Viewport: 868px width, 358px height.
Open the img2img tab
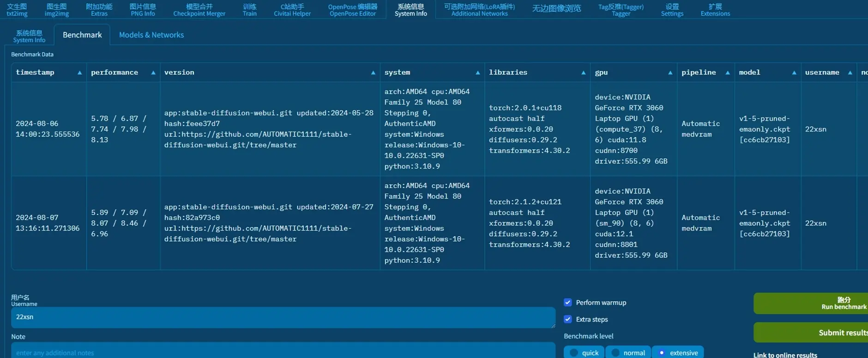click(x=57, y=10)
